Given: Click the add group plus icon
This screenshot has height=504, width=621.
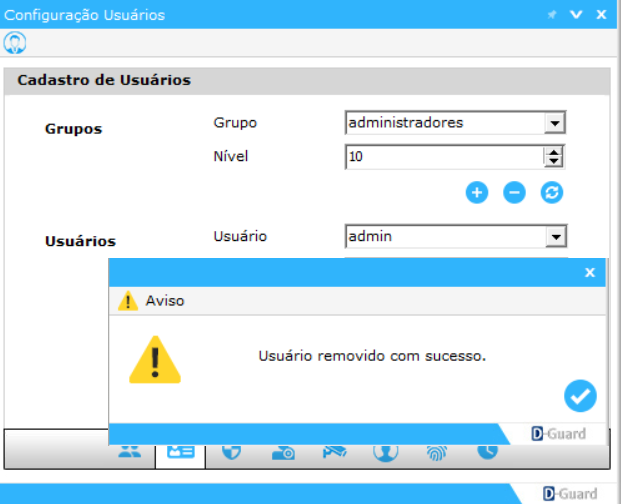Looking at the screenshot, I should tap(477, 193).
